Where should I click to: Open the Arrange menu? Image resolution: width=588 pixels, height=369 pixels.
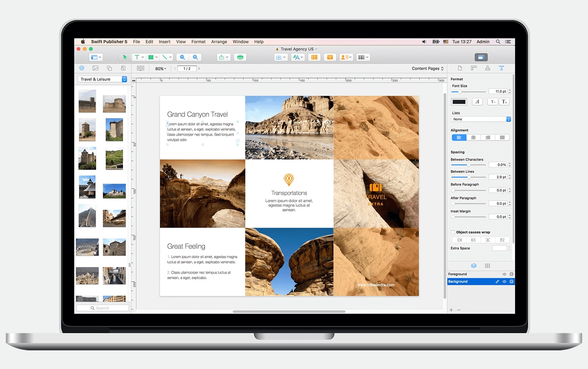tap(219, 42)
